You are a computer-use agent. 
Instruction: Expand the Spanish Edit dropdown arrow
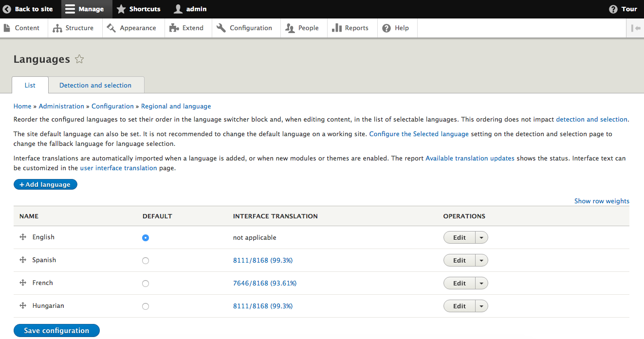coord(481,261)
